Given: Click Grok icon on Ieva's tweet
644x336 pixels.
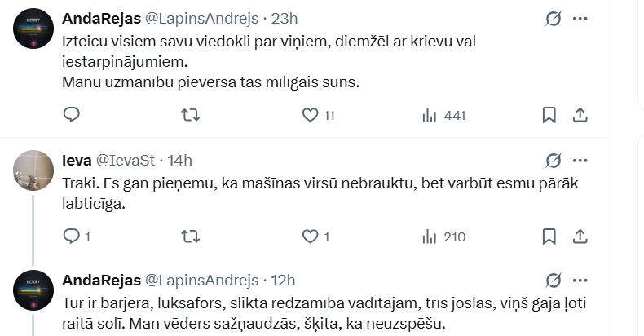Looking at the screenshot, I should (554, 159).
